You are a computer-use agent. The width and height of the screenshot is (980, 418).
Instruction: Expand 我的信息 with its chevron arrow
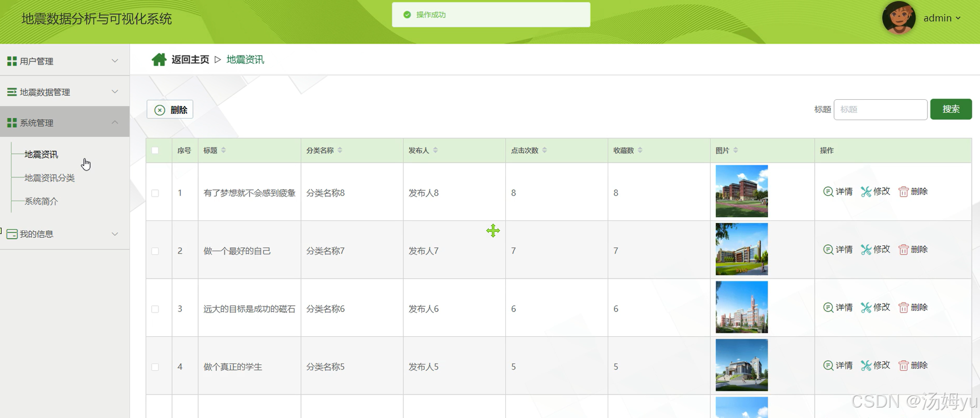tap(115, 234)
